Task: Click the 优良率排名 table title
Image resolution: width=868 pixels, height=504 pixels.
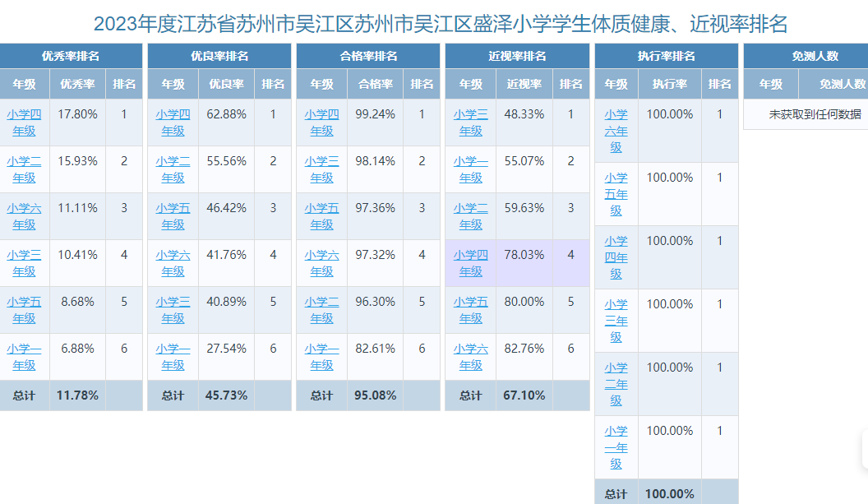Action: click(219, 56)
